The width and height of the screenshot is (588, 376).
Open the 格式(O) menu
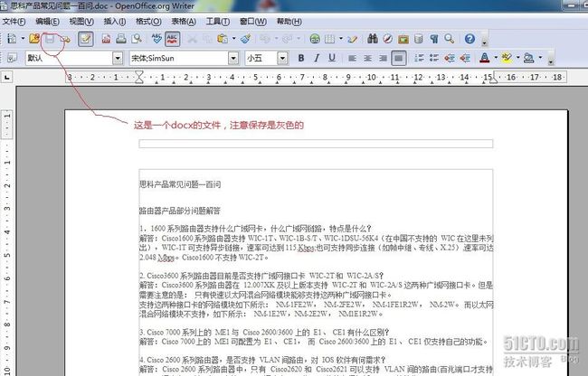148,22
